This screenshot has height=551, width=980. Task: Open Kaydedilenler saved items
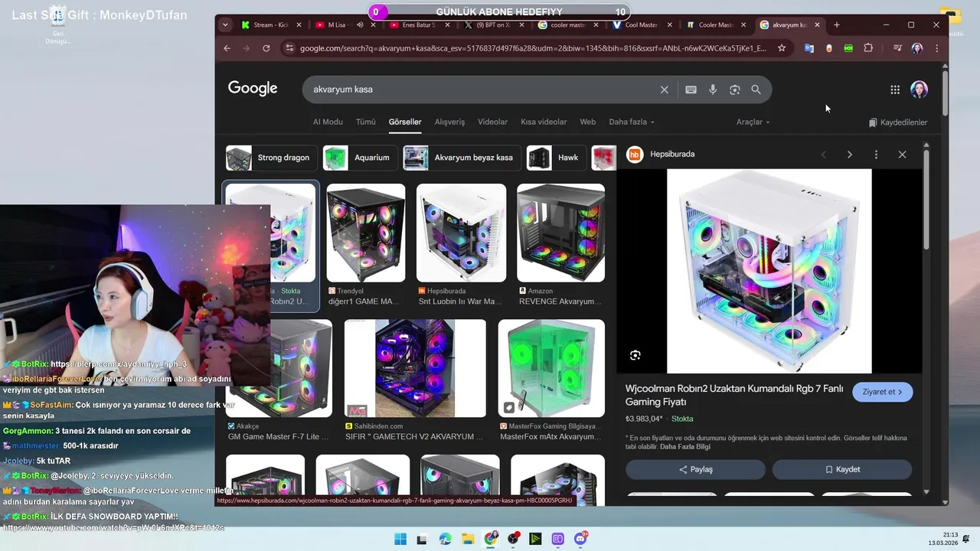click(x=897, y=122)
